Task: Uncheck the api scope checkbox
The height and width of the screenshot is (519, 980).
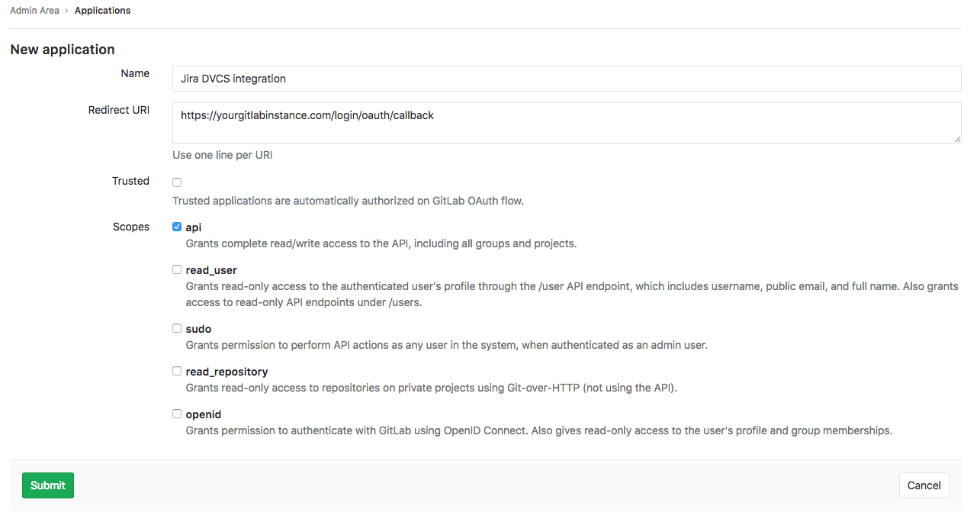Action: click(176, 227)
